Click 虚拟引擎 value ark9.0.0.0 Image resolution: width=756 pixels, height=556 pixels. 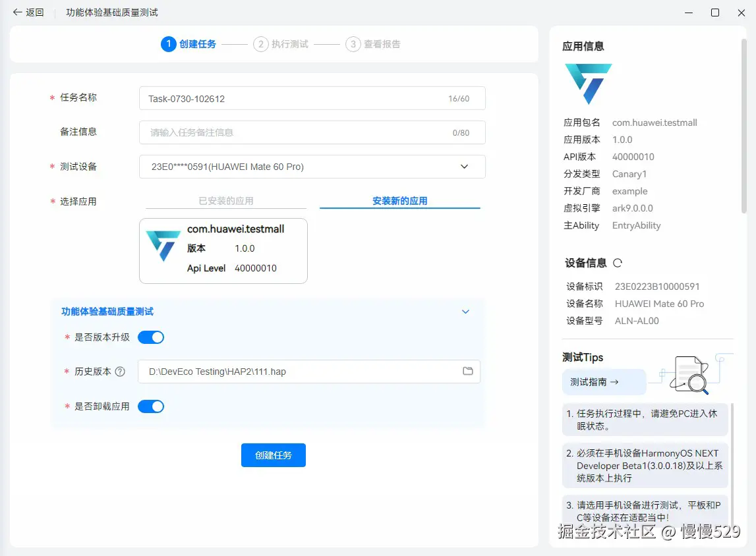[633, 208]
